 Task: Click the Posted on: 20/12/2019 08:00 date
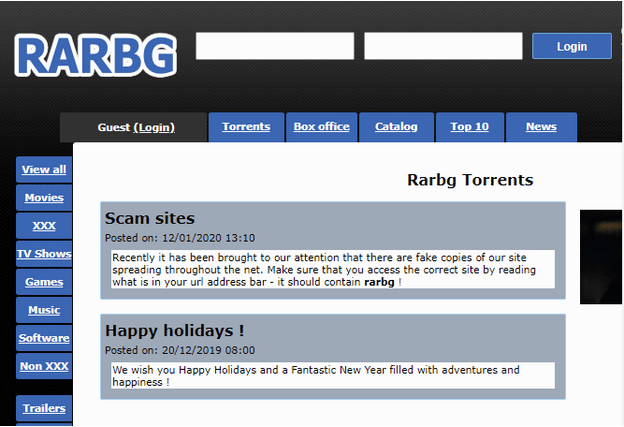pos(180,350)
